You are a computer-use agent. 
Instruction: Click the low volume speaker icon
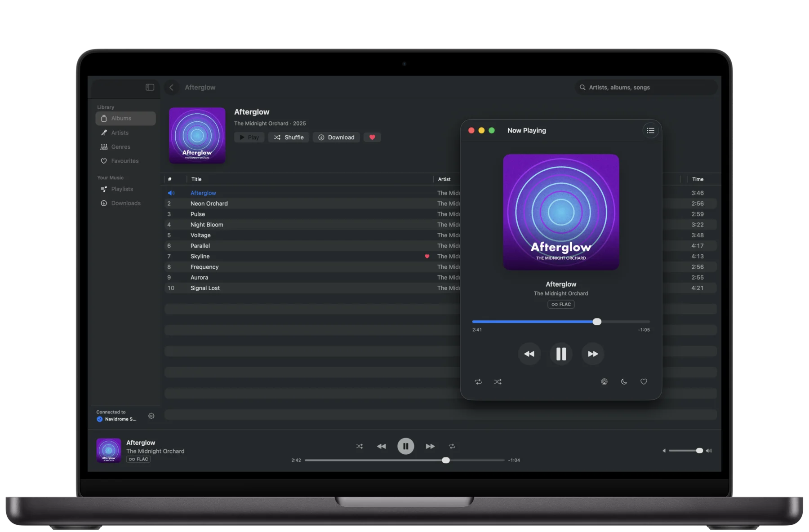pyautogui.click(x=664, y=451)
